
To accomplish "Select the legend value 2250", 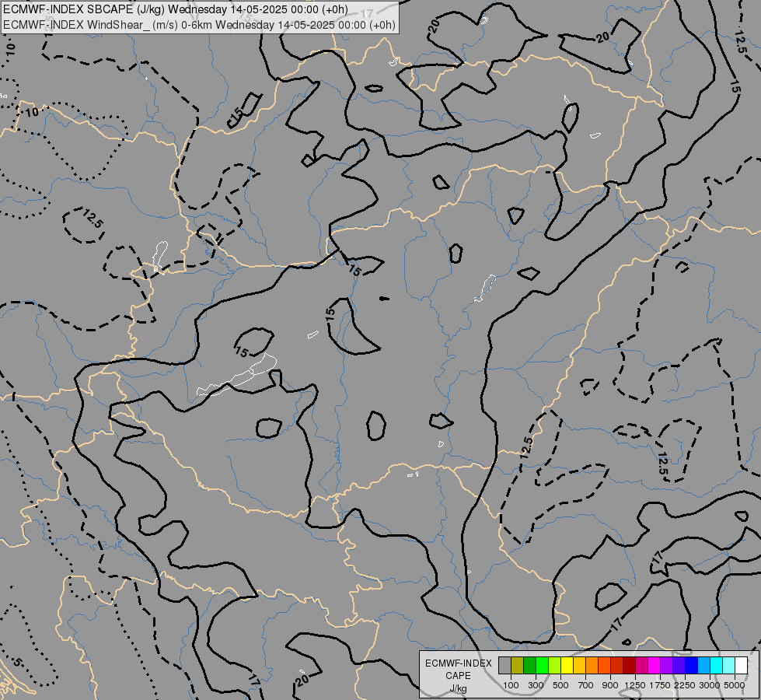I will coord(685,685).
